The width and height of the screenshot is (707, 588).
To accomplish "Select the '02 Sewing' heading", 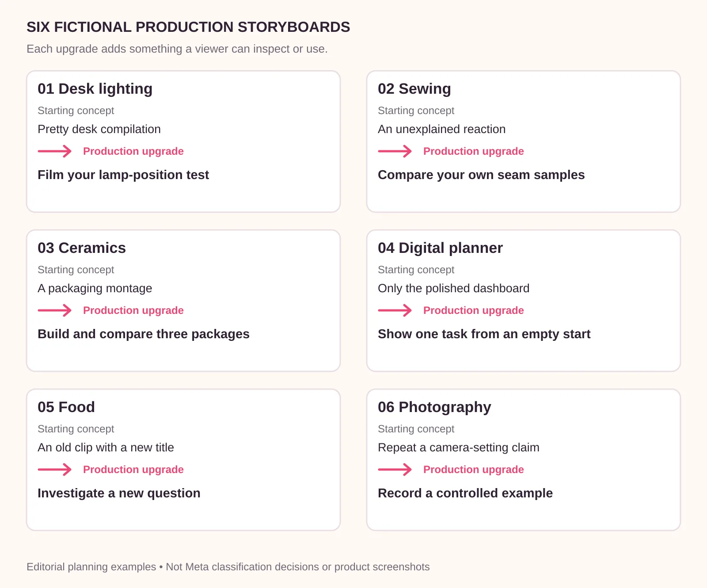I will pos(414,89).
